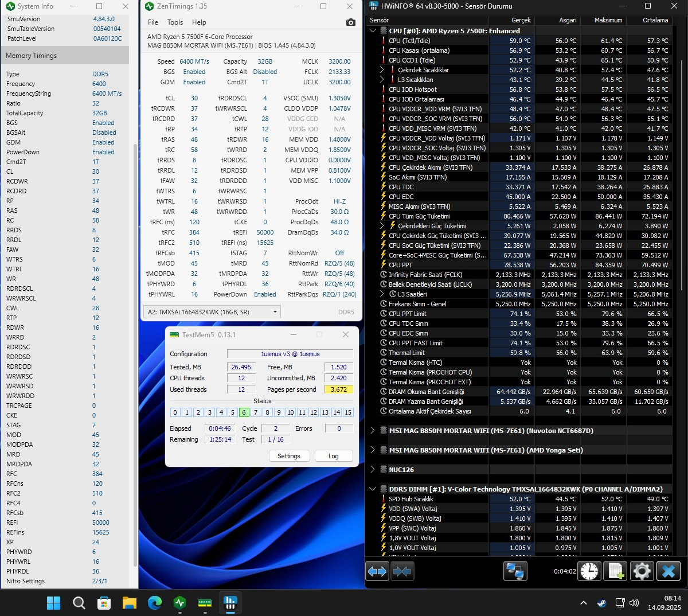Open ZenTimings File menu
The width and height of the screenshot is (688, 616).
point(153,22)
